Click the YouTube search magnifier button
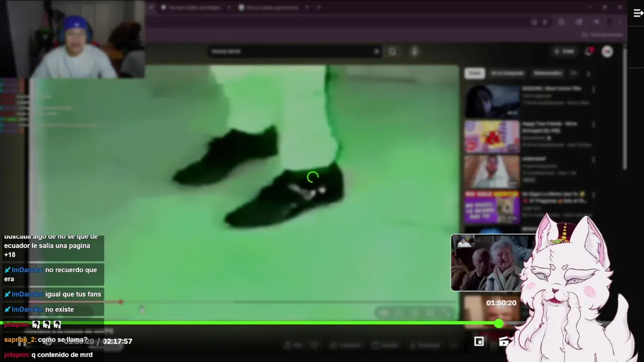This screenshot has height=362, width=644. coord(392,51)
